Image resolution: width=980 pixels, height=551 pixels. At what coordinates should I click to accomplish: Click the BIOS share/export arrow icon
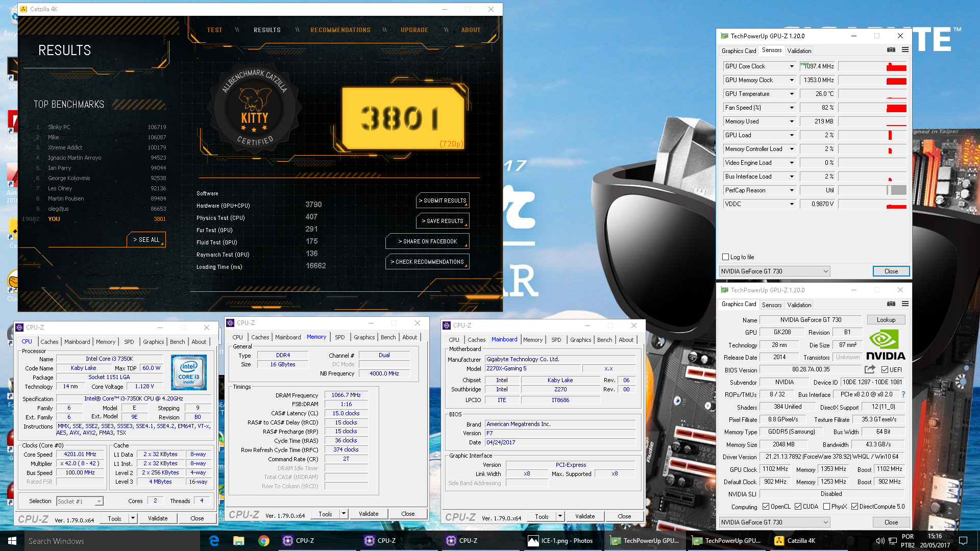tap(870, 369)
